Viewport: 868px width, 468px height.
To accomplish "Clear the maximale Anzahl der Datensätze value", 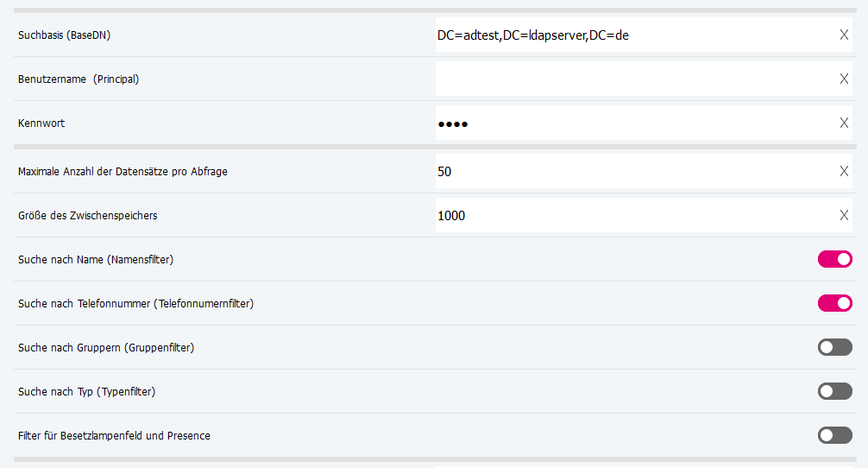I will tap(844, 171).
